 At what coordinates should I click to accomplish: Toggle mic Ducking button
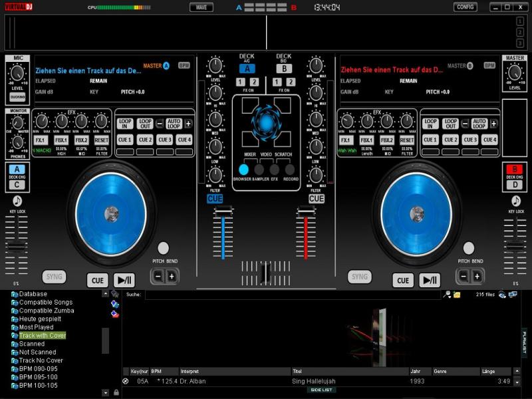coord(17,97)
